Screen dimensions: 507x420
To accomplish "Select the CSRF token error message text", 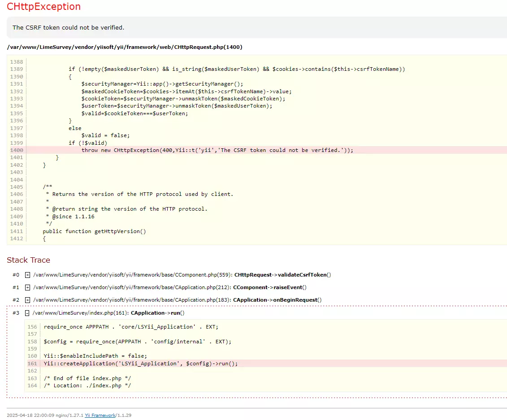I will [x=68, y=28].
